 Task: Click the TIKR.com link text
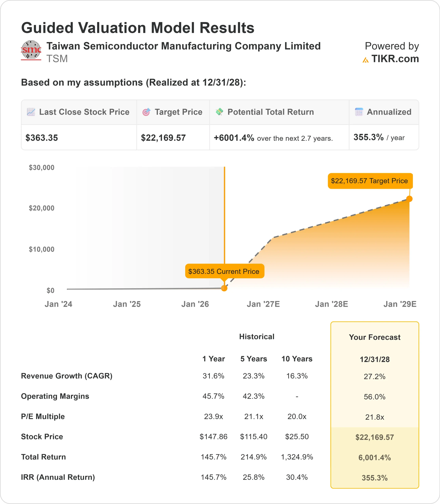click(395, 59)
